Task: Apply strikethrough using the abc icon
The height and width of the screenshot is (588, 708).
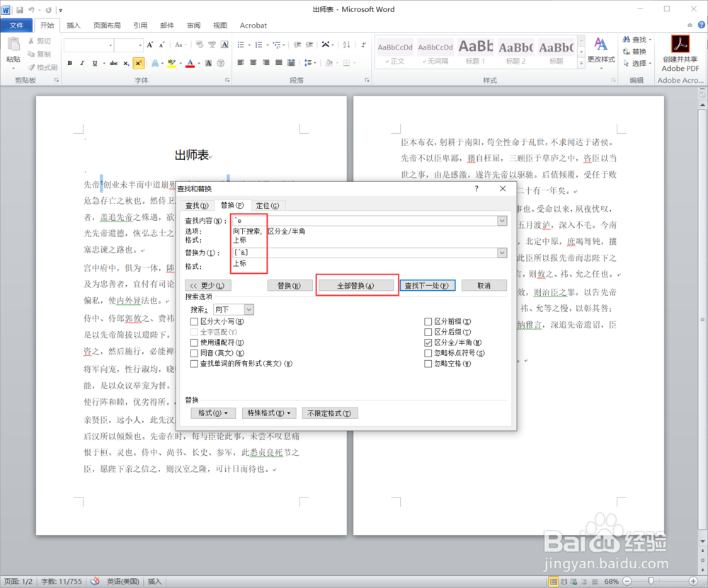Action: click(x=114, y=62)
